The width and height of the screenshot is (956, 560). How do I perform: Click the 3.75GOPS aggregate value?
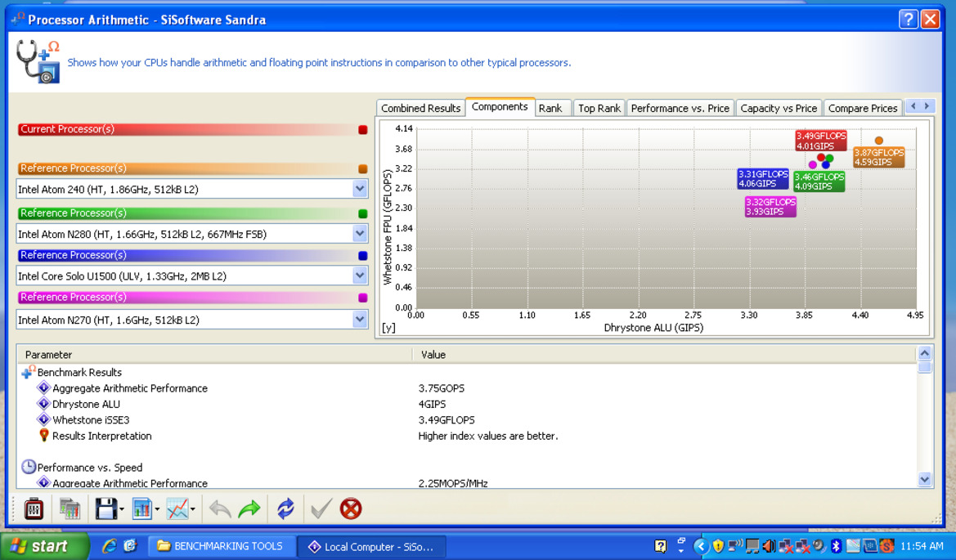click(x=442, y=388)
